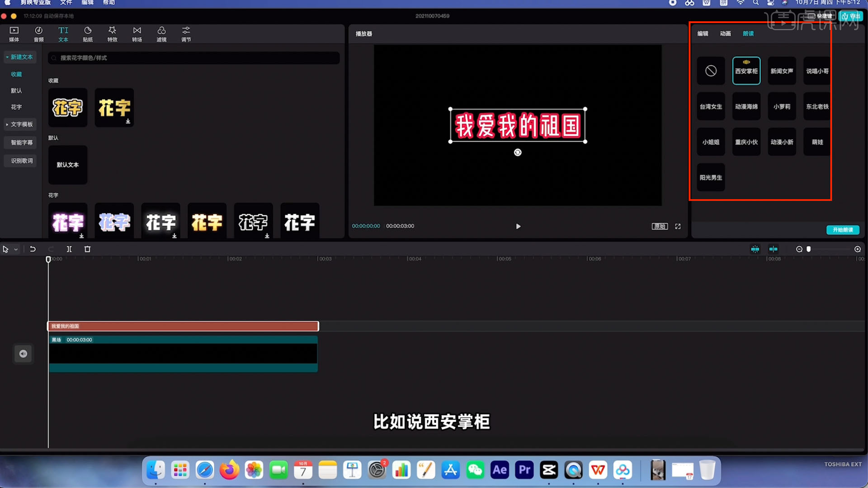Viewport: 868px width, 488px height.
Task: Select the no-voice (none) option
Action: click(x=711, y=71)
